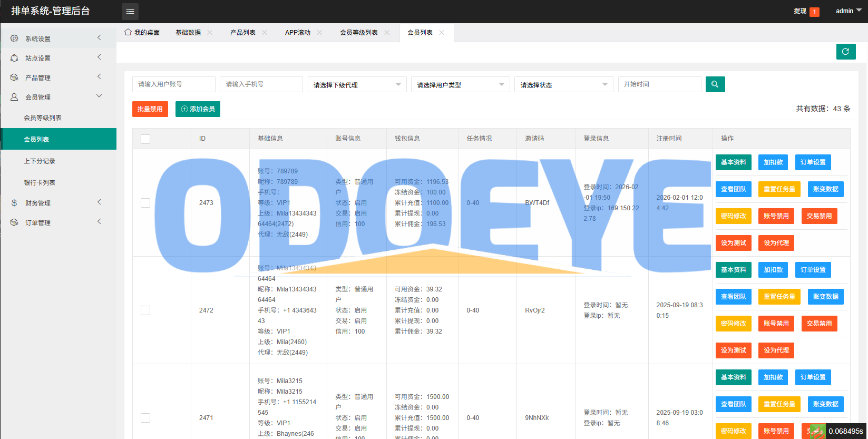Click the hamburger menu toggle icon
This screenshot has width=868, height=439.
click(130, 11)
